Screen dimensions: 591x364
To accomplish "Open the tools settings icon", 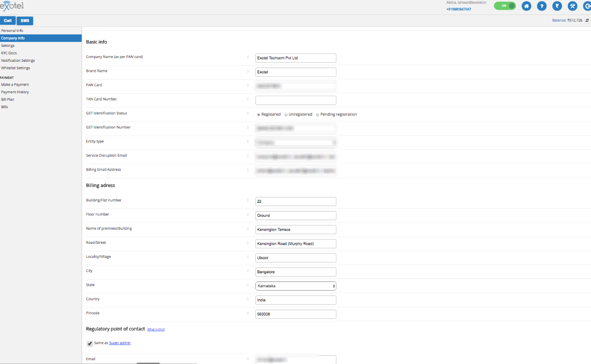I will (573, 6).
